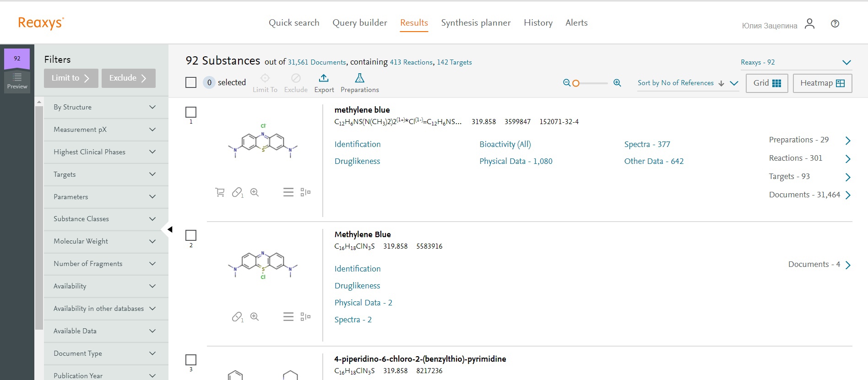Expand the Measurement pX filter
Screen dimensions: 868x380
coord(106,130)
